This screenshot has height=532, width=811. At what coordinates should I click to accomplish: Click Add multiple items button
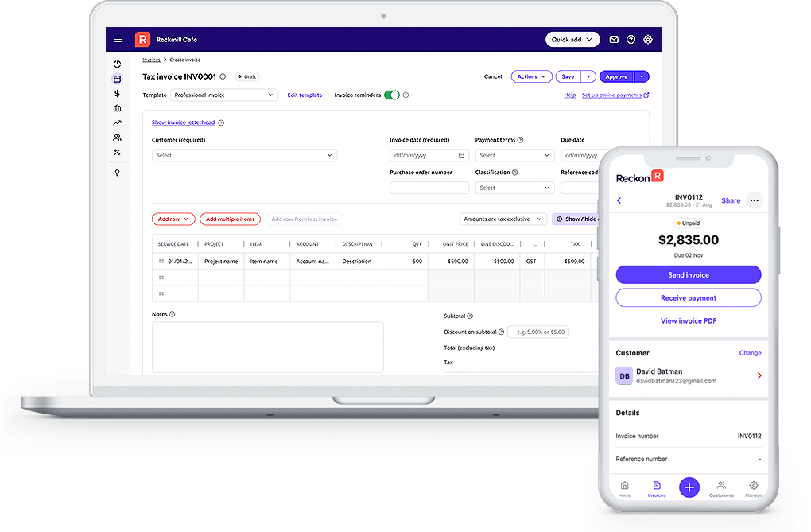coord(230,219)
